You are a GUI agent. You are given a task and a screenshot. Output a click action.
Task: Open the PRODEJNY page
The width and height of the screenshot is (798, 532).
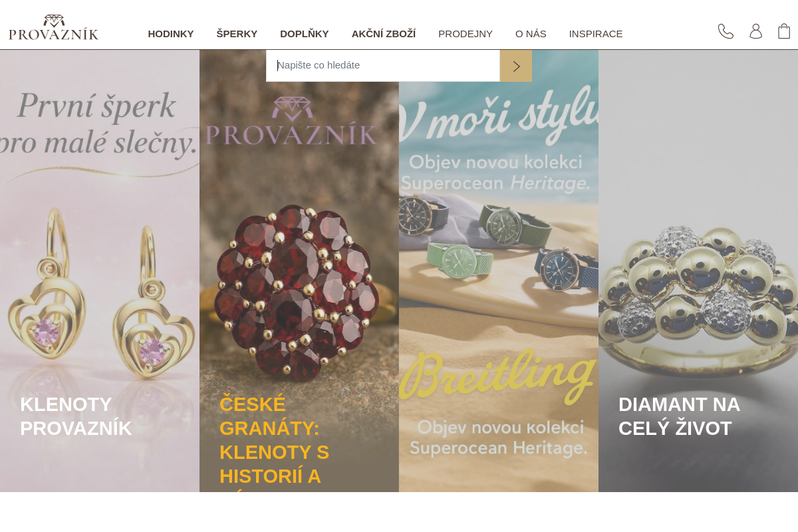pyautogui.click(x=465, y=34)
